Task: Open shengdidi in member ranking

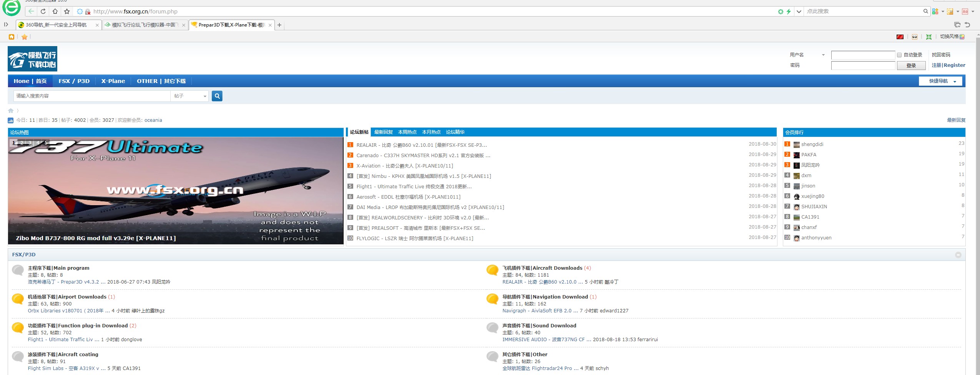Action: [812, 144]
